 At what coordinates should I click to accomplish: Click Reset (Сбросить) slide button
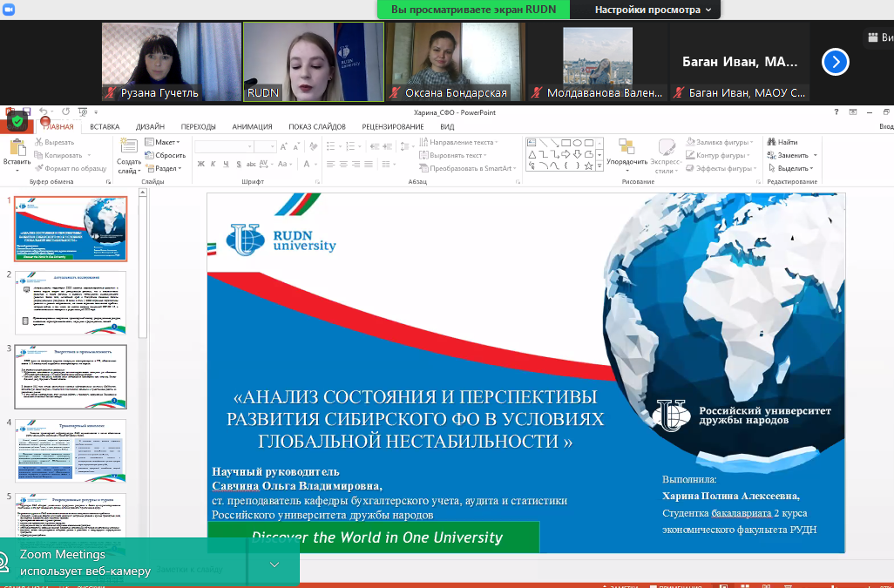pyautogui.click(x=166, y=155)
